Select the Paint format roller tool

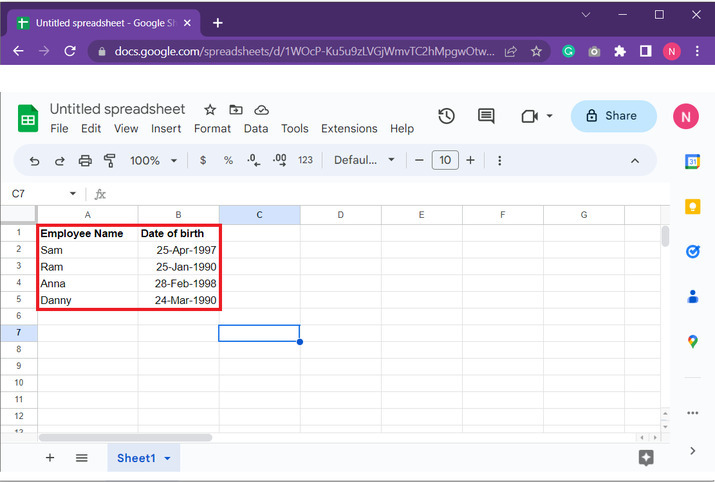pos(109,161)
